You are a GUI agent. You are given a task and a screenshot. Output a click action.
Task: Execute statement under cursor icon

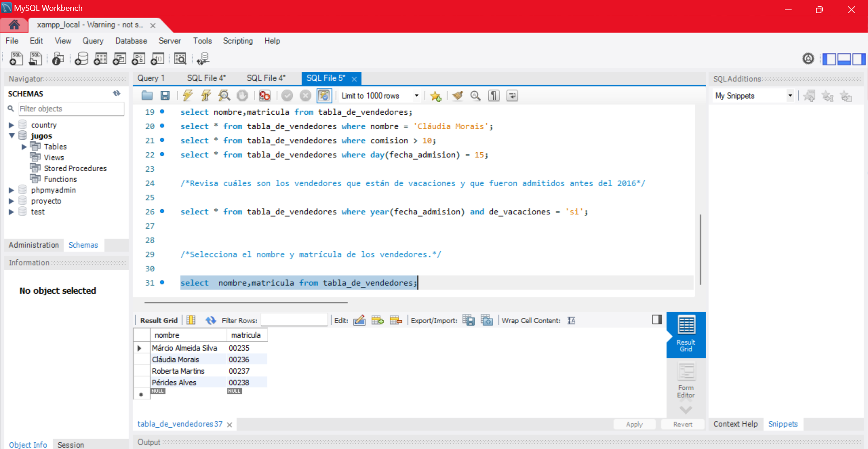tap(206, 96)
